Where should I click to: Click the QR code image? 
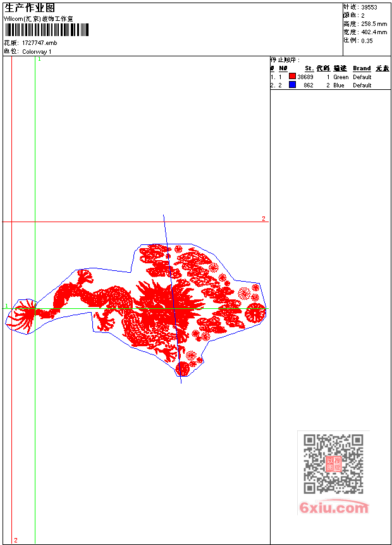pos(333,464)
